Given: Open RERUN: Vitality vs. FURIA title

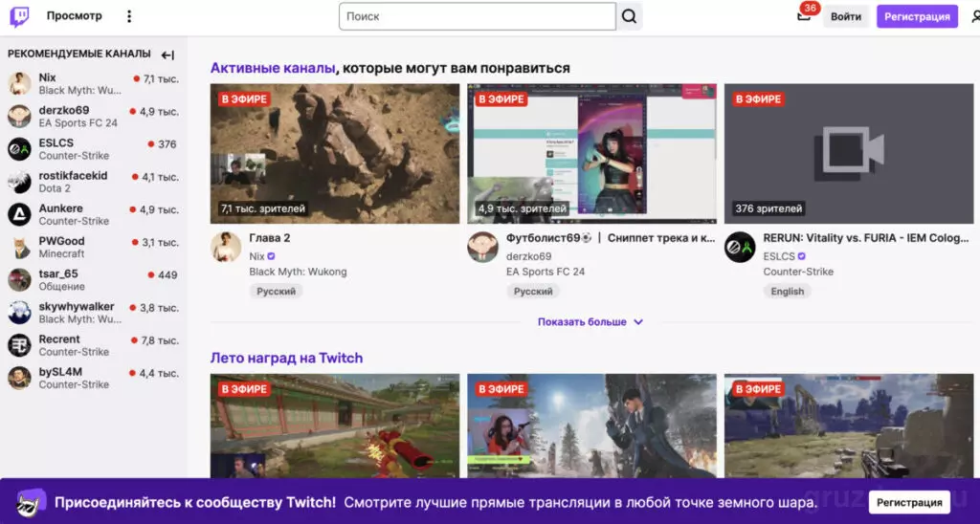Looking at the screenshot, I should pos(866,238).
